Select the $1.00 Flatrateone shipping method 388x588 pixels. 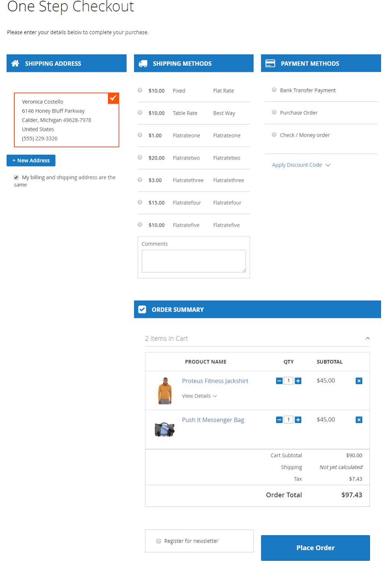pyautogui.click(x=140, y=135)
